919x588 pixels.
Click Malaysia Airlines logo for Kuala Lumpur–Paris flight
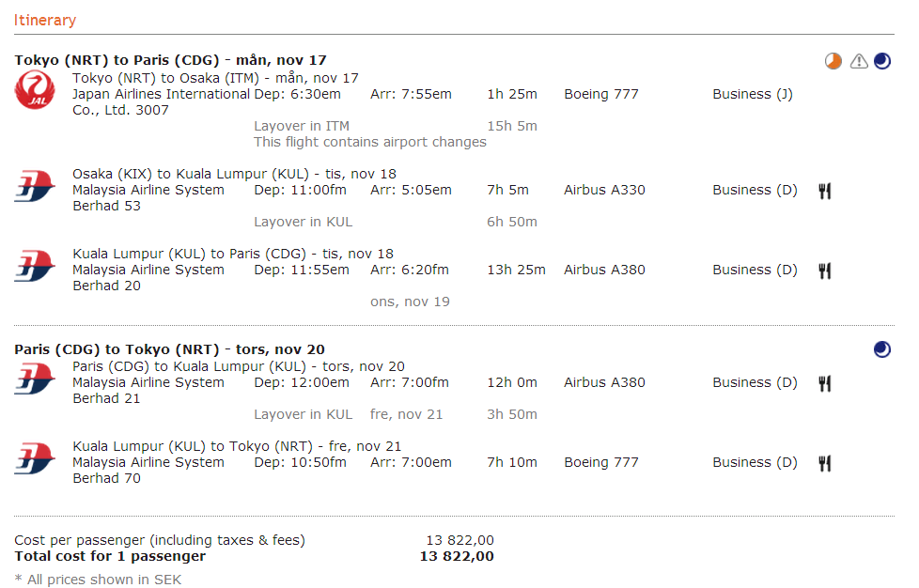[x=35, y=267]
